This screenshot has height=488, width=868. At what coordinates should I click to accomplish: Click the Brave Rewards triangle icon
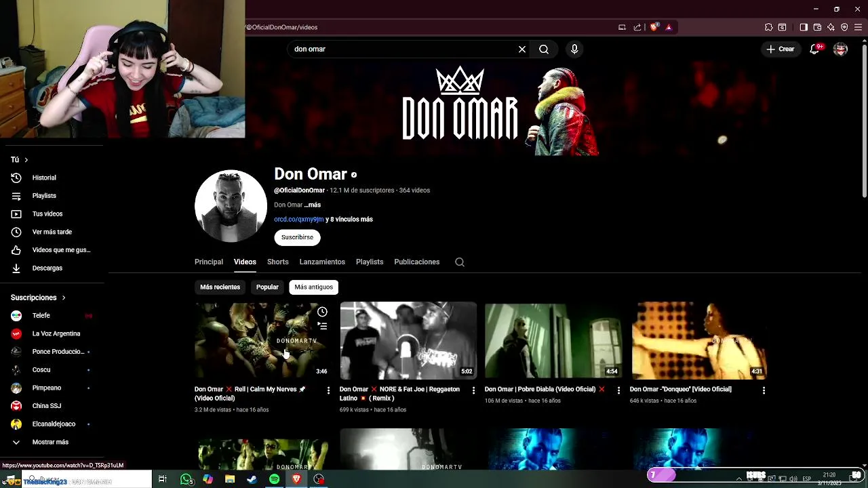pos(669,27)
